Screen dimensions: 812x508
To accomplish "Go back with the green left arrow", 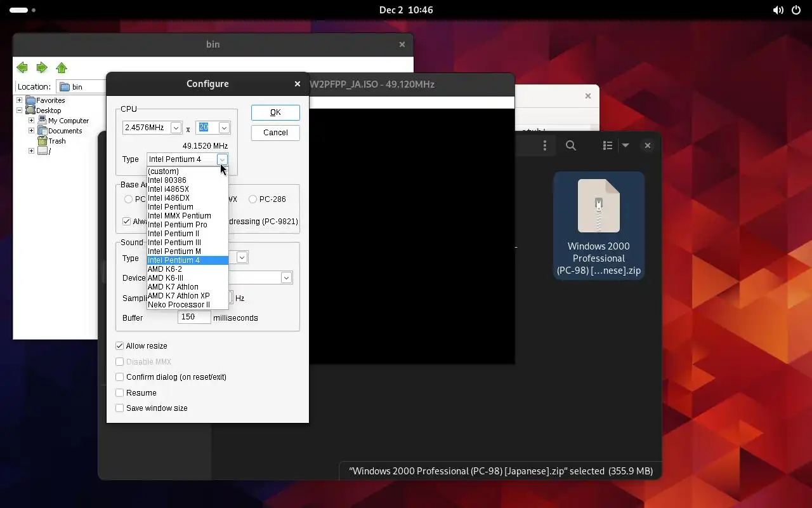I will 22,67.
